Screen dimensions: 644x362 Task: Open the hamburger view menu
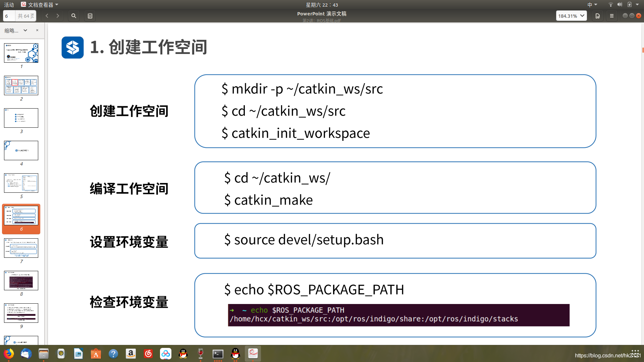[x=612, y=16]
